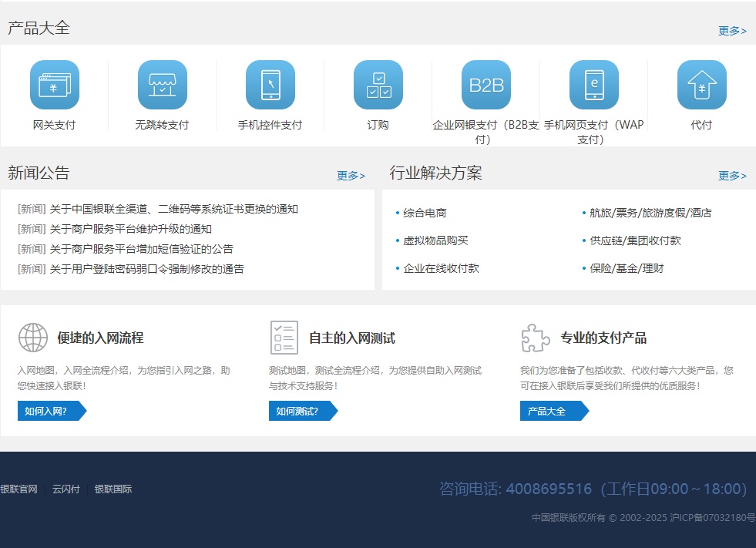The height and width of the screenshot is (548, 756).
Task: Click the 产品大全 arrow button
Action: pyautogui.click(x=554, y=411)
